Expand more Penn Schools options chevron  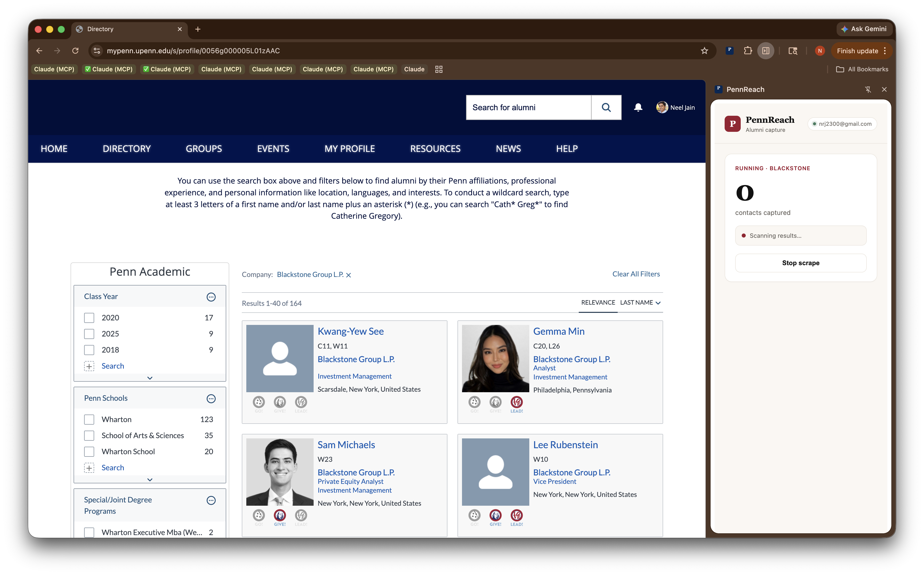point(150,480)
